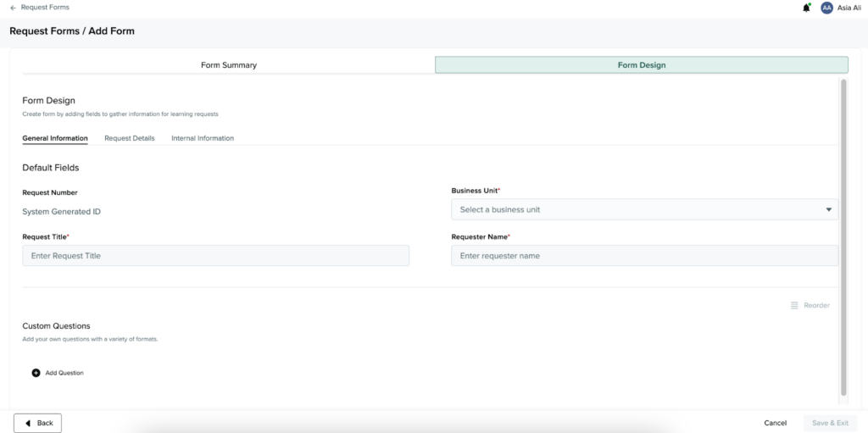Screen dimensions: 868x433
Task: Click the plus icon for Add Question
Action: (x=36, y=373)
